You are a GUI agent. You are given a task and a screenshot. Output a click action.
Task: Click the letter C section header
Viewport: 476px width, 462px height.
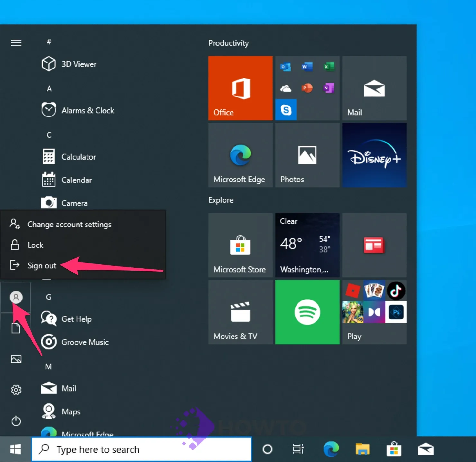(x=49, y=135)
